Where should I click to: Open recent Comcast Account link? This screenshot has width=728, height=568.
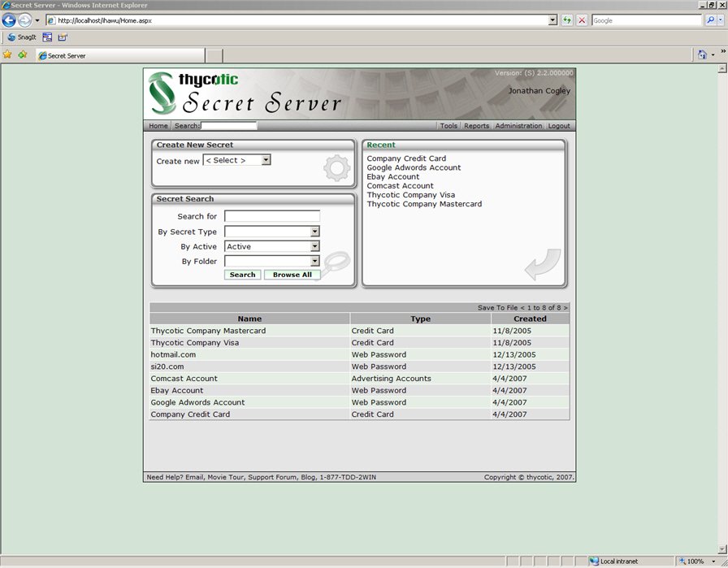tap(400, 186)
